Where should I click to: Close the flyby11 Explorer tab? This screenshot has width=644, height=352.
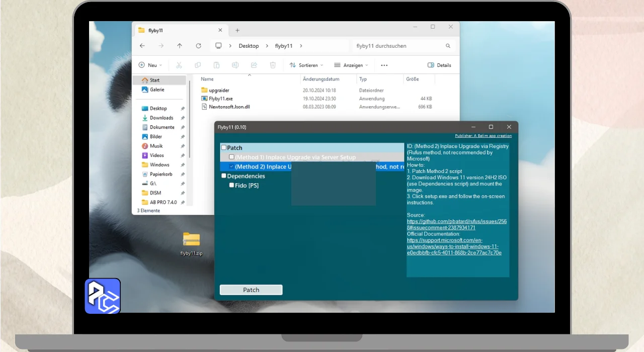[221, 30]
